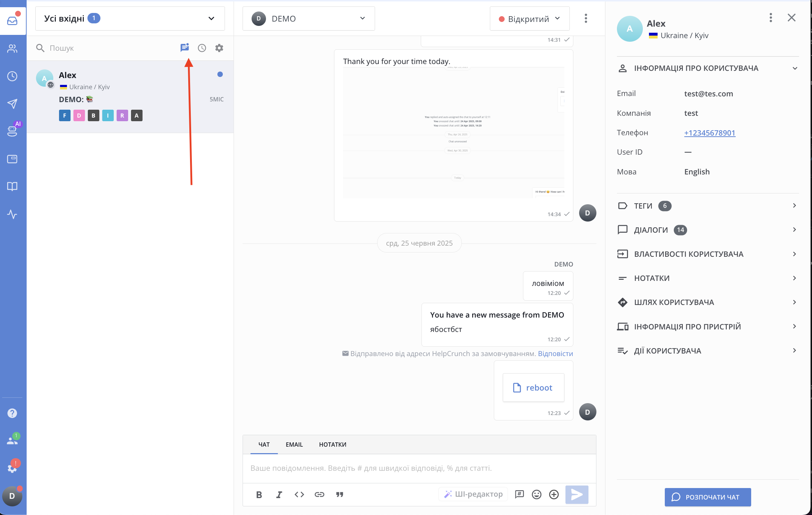The height and width of the screenshot is (515, 812).
Task: Toggle italic formatting in message editor
Action: [x=279, y=495]
